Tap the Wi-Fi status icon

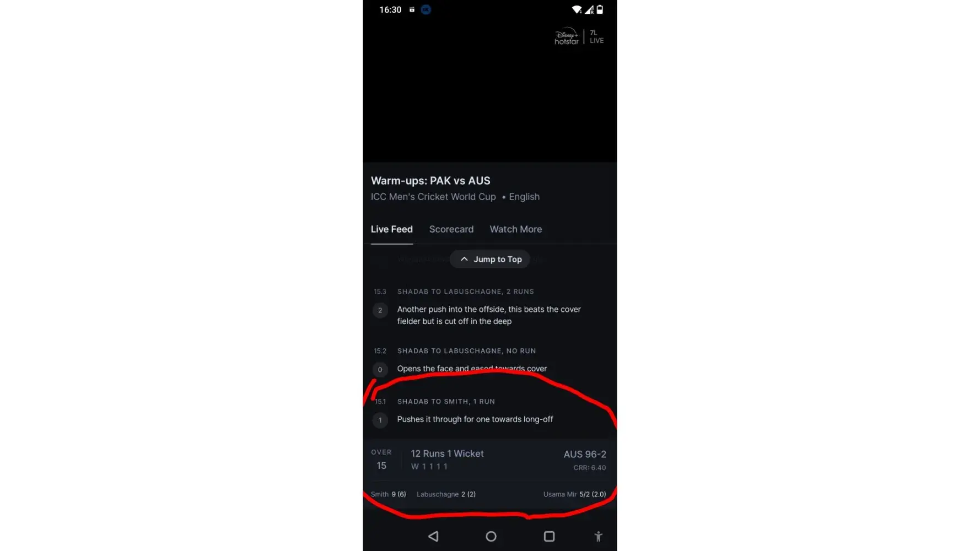click(577, 9)
